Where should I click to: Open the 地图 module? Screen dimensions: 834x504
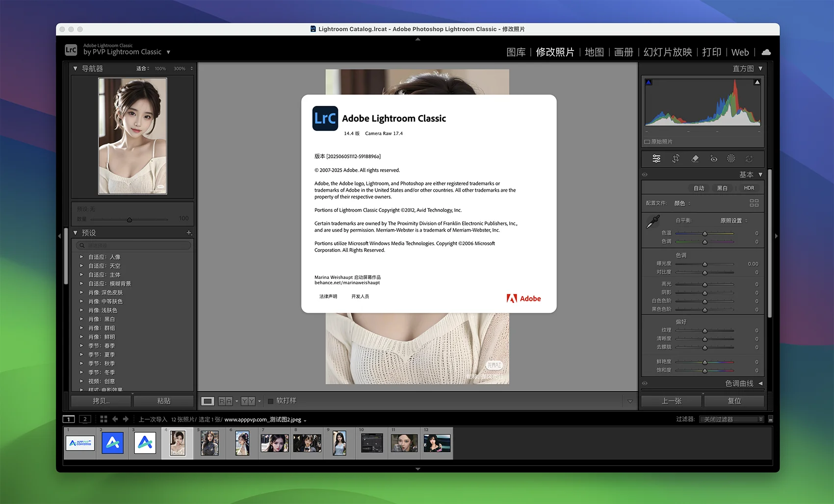[x=594, y=52]
